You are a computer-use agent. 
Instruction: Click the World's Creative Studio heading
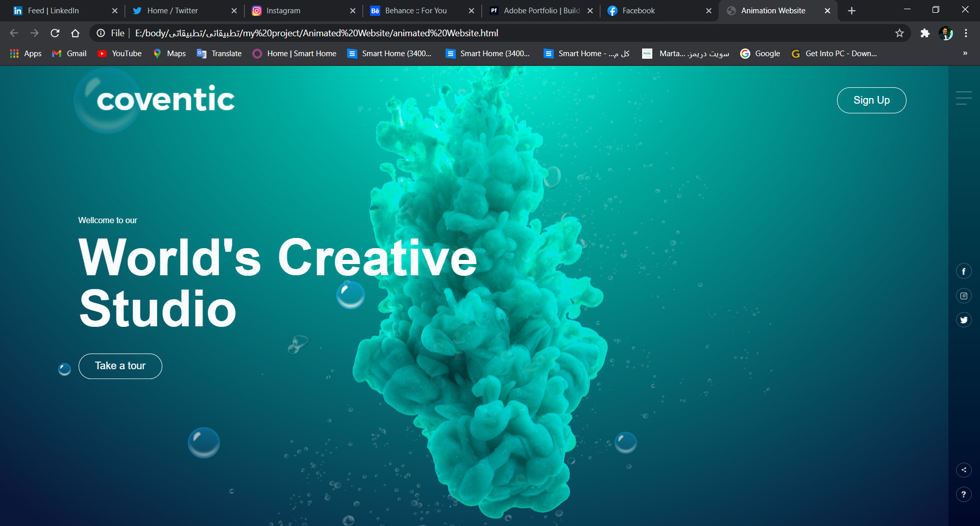pos(278,282)
